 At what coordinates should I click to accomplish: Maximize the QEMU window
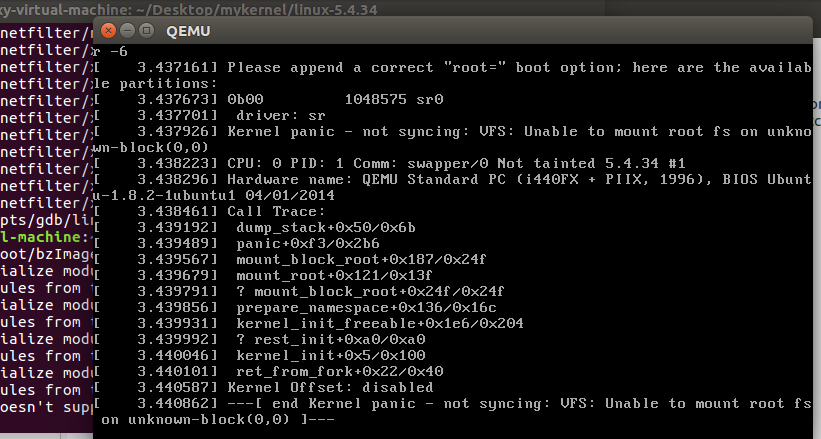click(x=146, y=30)
